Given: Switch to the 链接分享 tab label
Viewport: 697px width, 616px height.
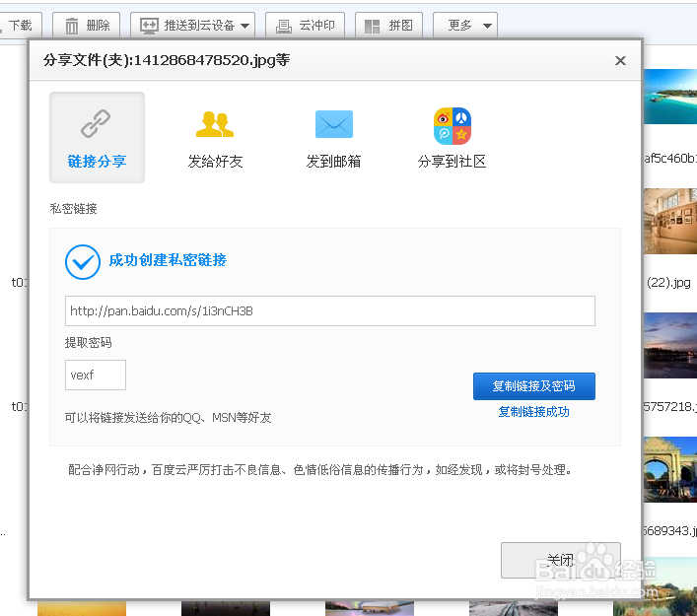Looking at the screenshot, I should (97, 162).
